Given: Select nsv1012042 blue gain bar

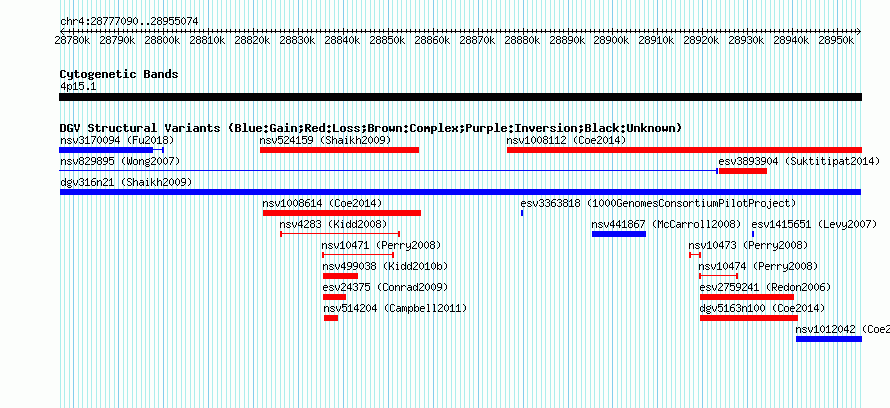Looking at the screenshot, I should [829, 339].
